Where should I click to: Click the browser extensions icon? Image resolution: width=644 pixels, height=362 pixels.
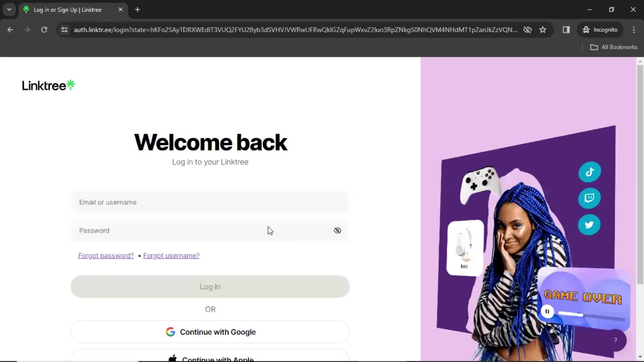point(567,29)
